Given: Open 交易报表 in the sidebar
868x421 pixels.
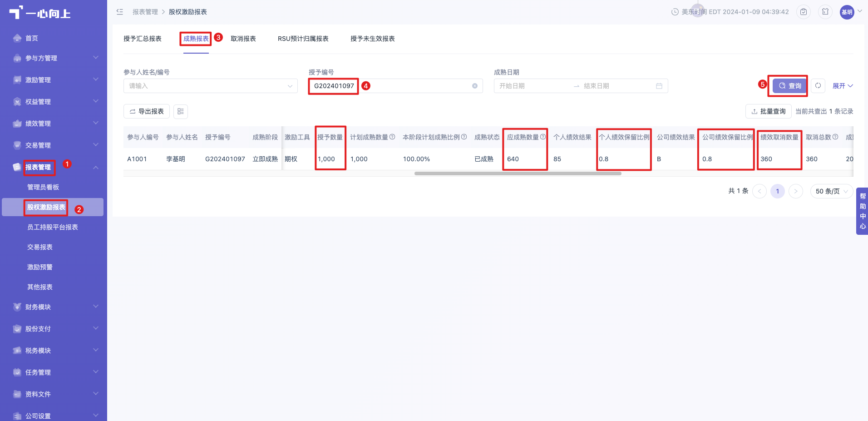Looking at the screenshot, I should pos(40,247).
